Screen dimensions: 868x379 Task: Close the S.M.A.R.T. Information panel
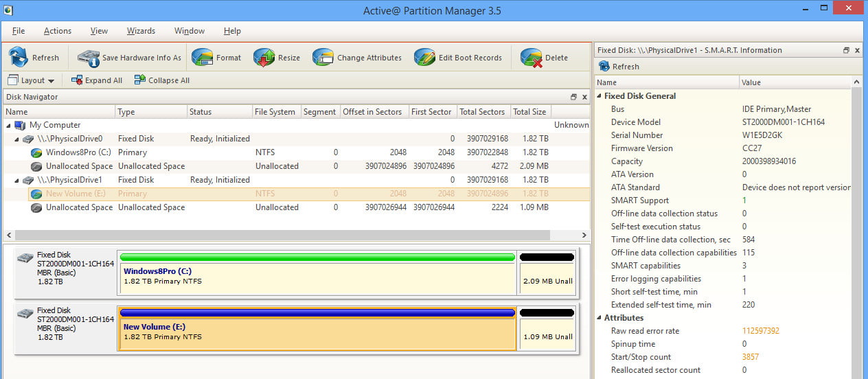(x=858, y=50)
